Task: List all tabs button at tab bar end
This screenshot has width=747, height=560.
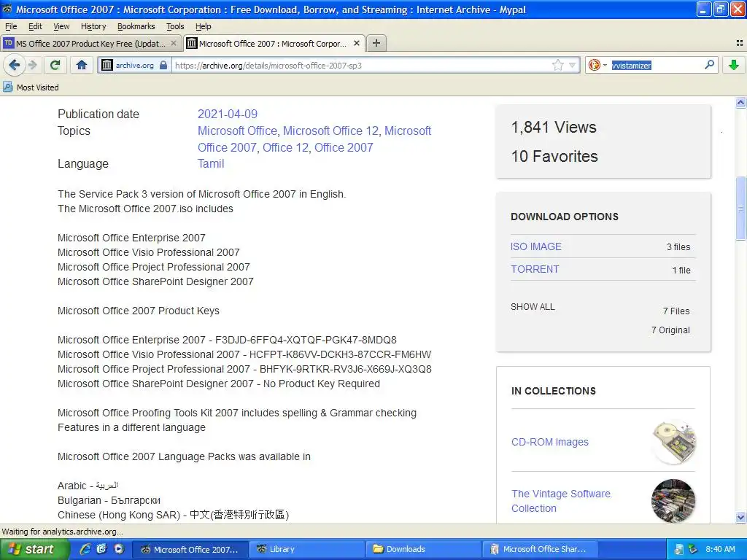Action: (740, 43)
